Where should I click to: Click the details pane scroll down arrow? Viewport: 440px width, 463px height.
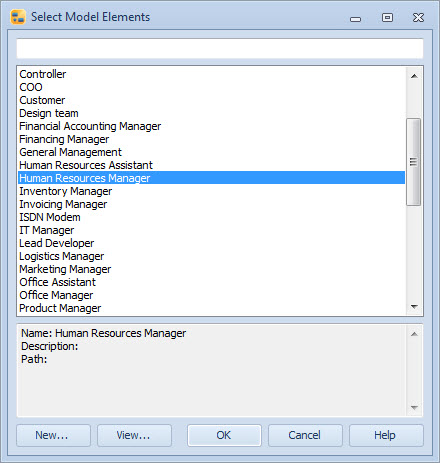(414, 407)
